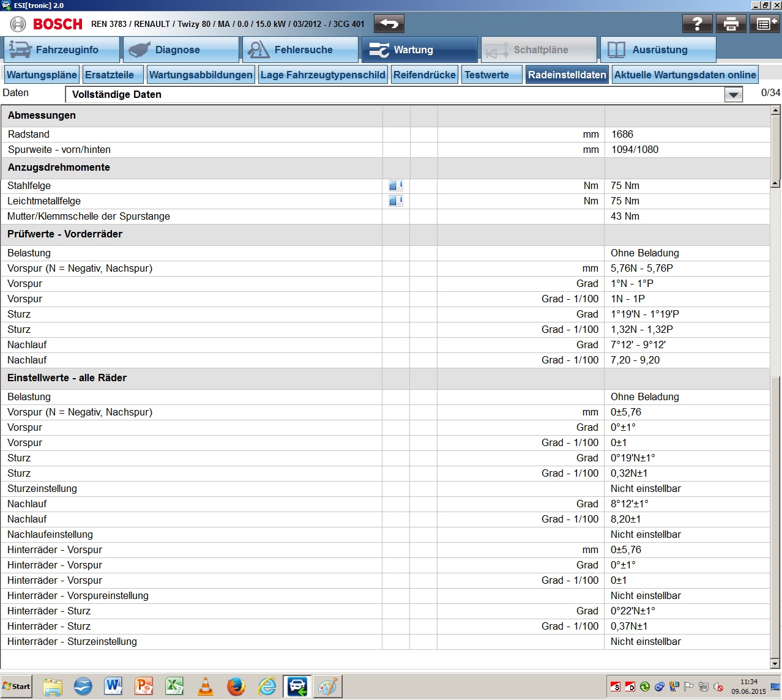Open info icon for Stahlfelge row
This screenshot has height=700, width=782.
coord(395,185)
